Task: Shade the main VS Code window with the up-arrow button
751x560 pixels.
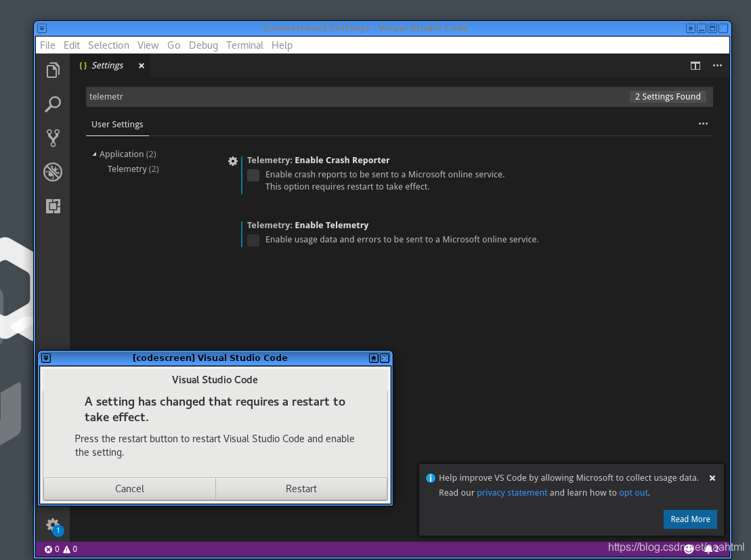Action: click(691, 28)
